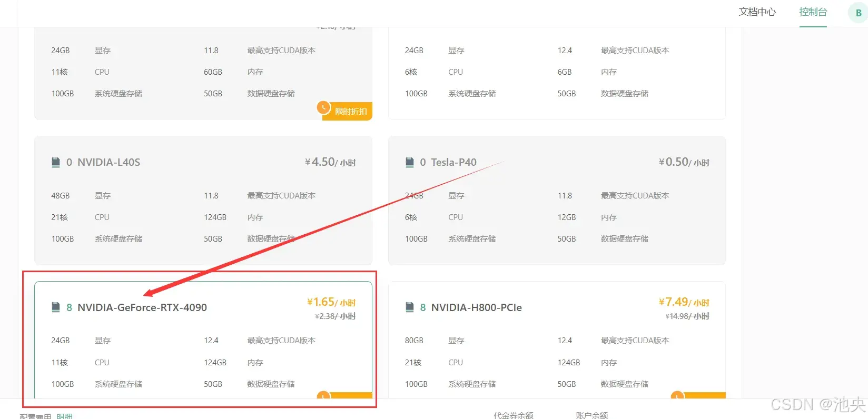Click the 限时折扣 discount badge
The width and height of the screenshot is (868, 419).
(x=347, y=111)
